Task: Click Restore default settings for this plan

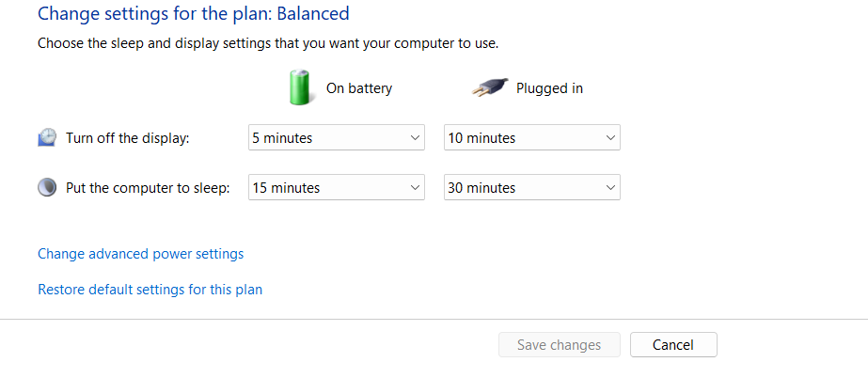Action: coord(150,290)
